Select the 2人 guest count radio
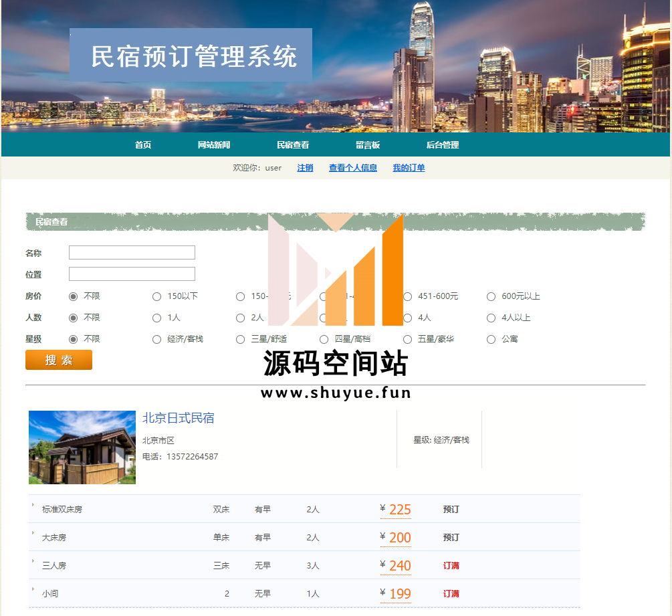The width and height of the screenshot is (672, 616). click(x=241, y=318)
